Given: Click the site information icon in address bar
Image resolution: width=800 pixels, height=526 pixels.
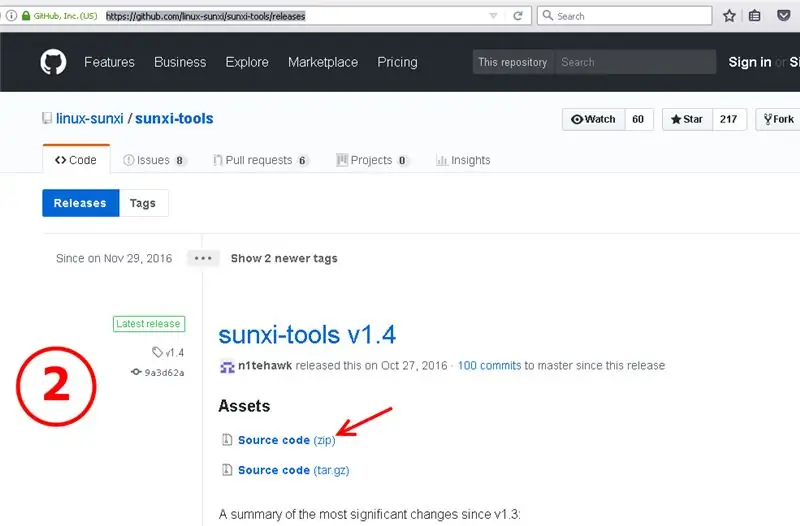Looking at the screenshot, I should [11, 16].
